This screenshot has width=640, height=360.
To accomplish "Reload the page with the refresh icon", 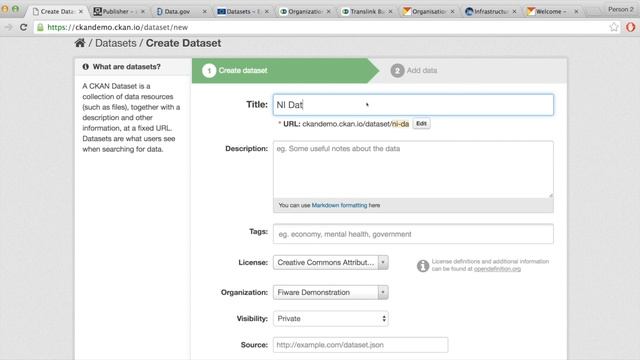I will pos(23,27).
